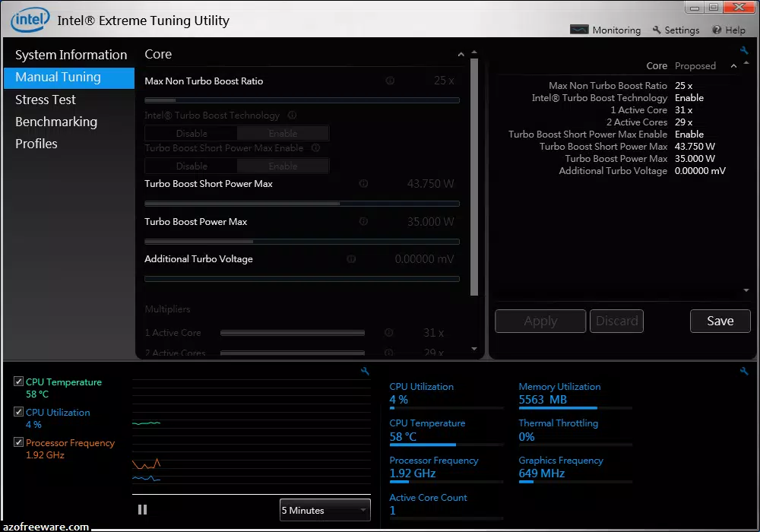Click Help label in top bar

tap(735, 30)
